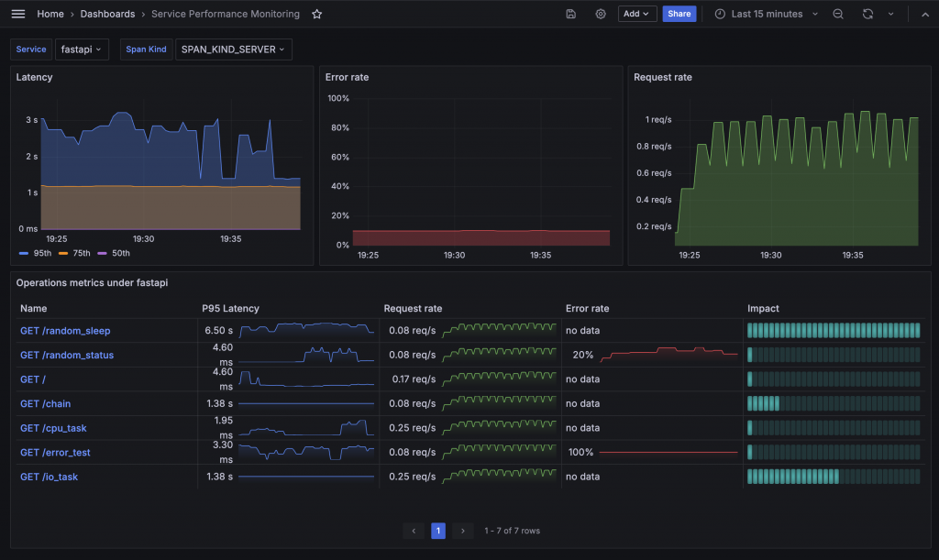
Task: Open GET /chain operation link
Action: tap(46, 404)
